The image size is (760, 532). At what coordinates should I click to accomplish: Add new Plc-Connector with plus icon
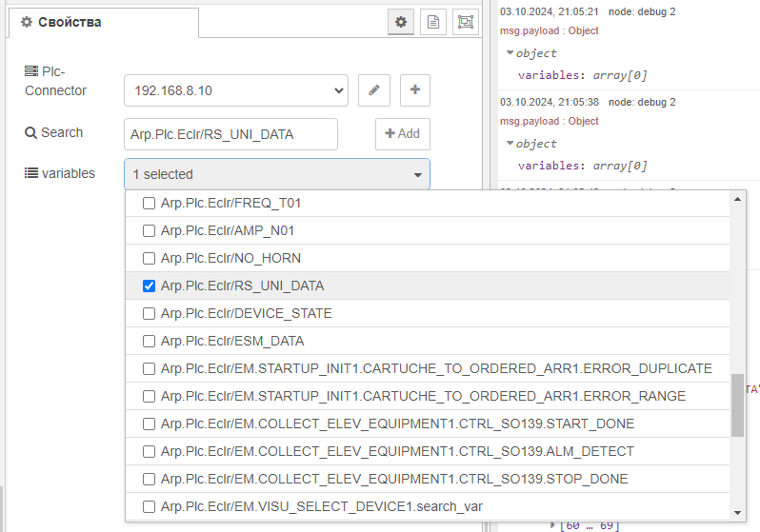coord(415,90)
